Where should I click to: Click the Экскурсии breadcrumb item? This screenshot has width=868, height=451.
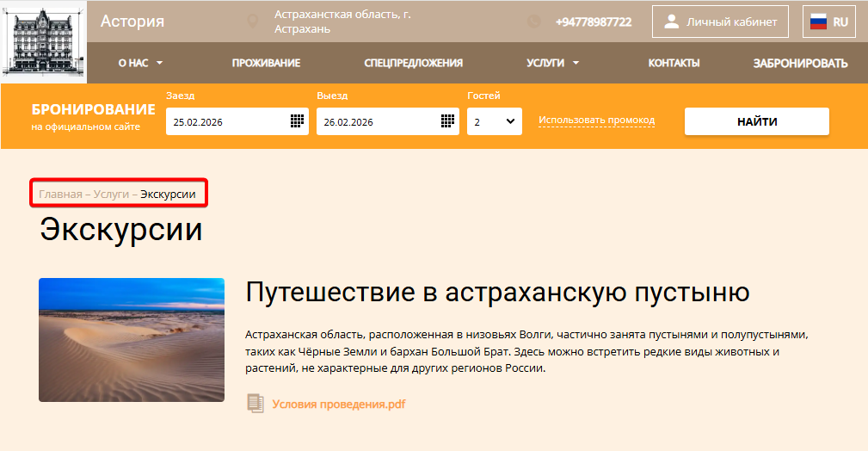(x=168, y=194)
